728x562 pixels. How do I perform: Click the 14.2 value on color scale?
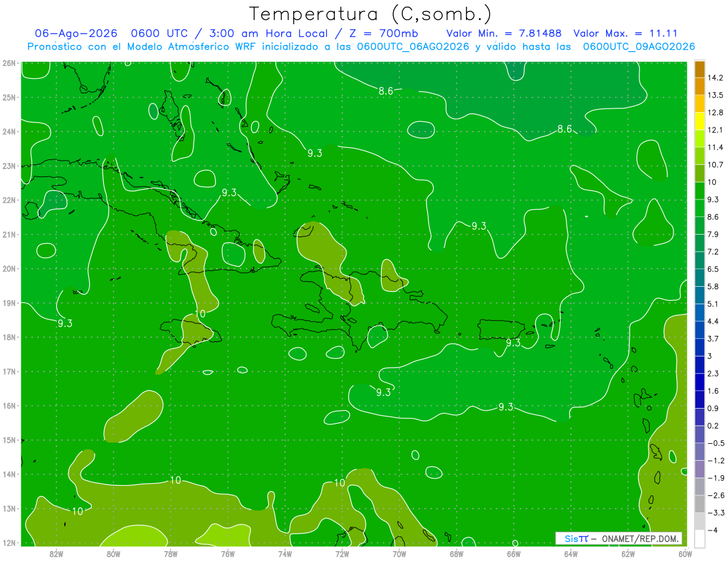[716, 78]
